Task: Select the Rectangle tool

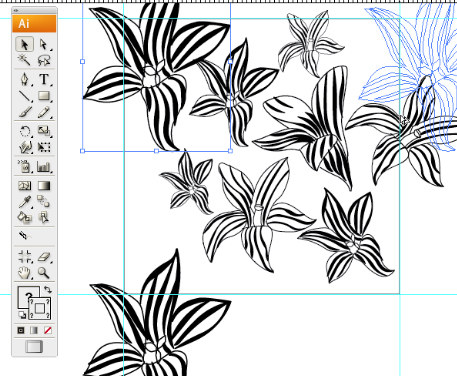Action: coord(44,96)
